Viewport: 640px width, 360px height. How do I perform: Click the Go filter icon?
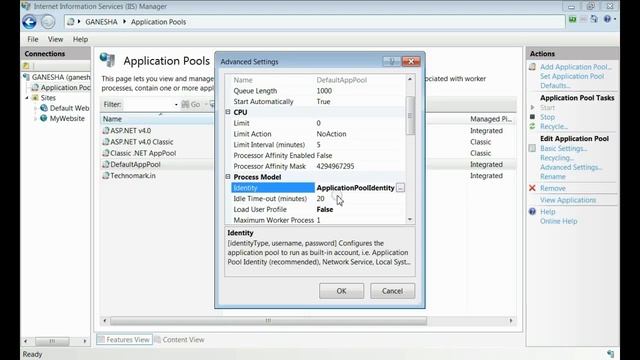coord(185,104)
